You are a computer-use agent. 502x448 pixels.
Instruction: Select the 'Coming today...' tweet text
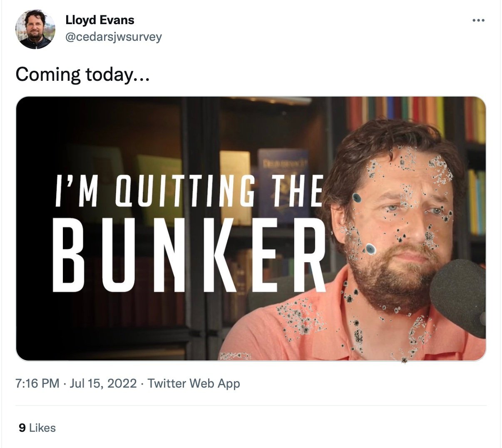(82, 75)
